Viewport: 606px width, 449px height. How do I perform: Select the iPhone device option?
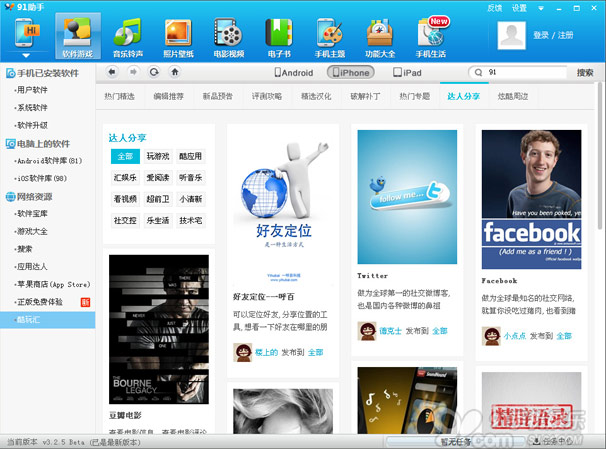coord(350,73)
